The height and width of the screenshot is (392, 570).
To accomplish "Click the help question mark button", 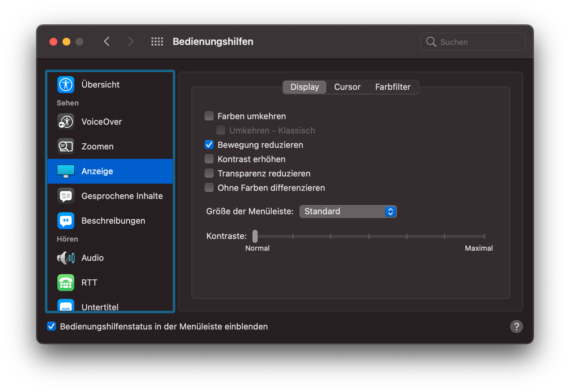I will point(517,326).
